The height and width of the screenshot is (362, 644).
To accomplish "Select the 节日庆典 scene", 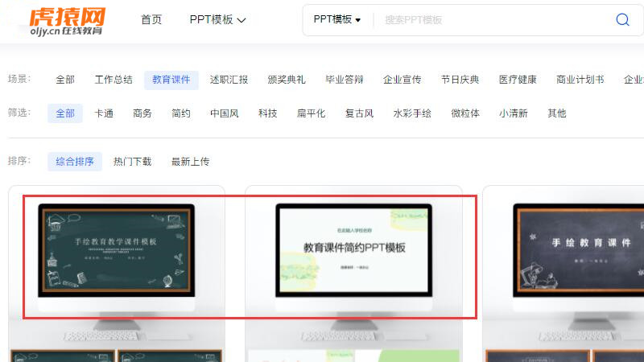I will pyautogui.click(x=460, y=80).
